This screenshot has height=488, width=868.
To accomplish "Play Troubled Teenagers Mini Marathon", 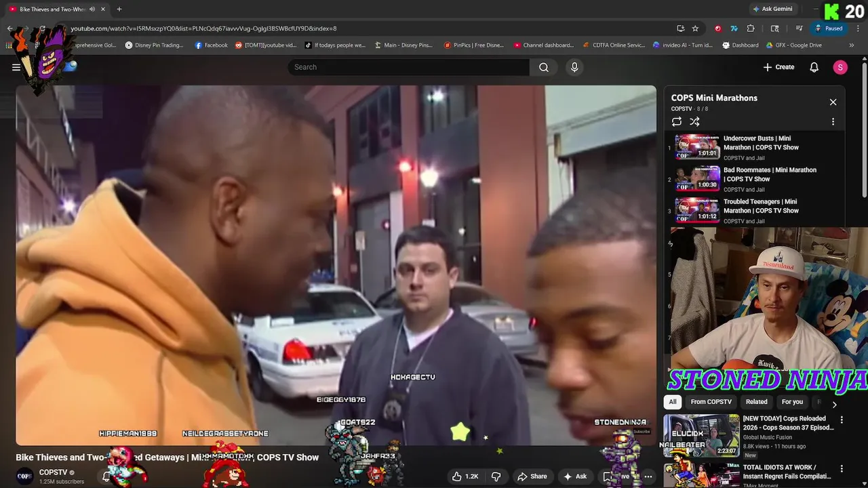I will 761,206.
